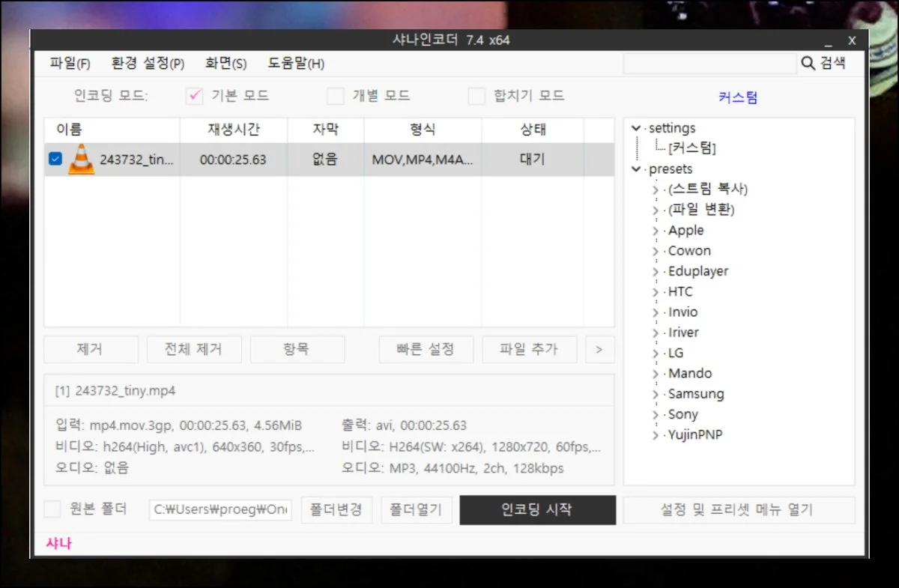Click the 빠른 설정 button
The height and width of the screenshot is (588, 899).
(x=426, y=349)
